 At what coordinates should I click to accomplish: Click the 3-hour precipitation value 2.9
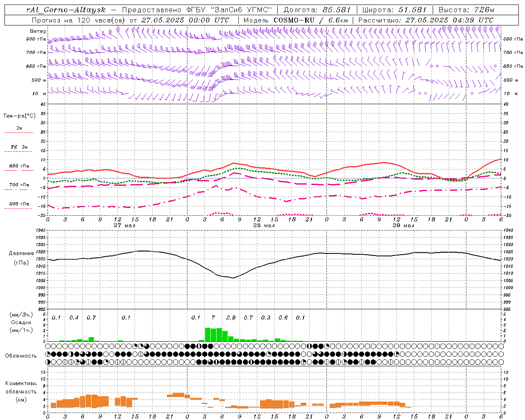click(231, 318)
